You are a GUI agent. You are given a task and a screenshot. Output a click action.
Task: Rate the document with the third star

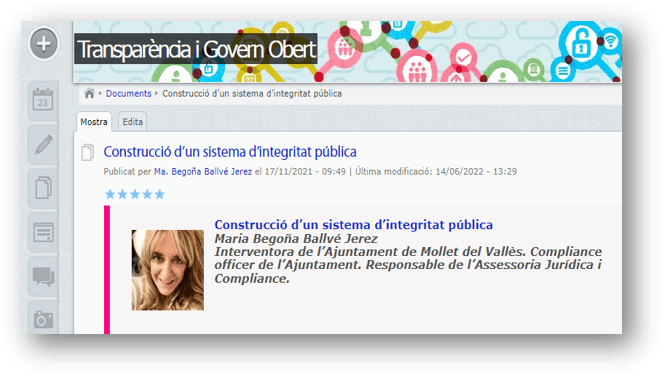135,194
